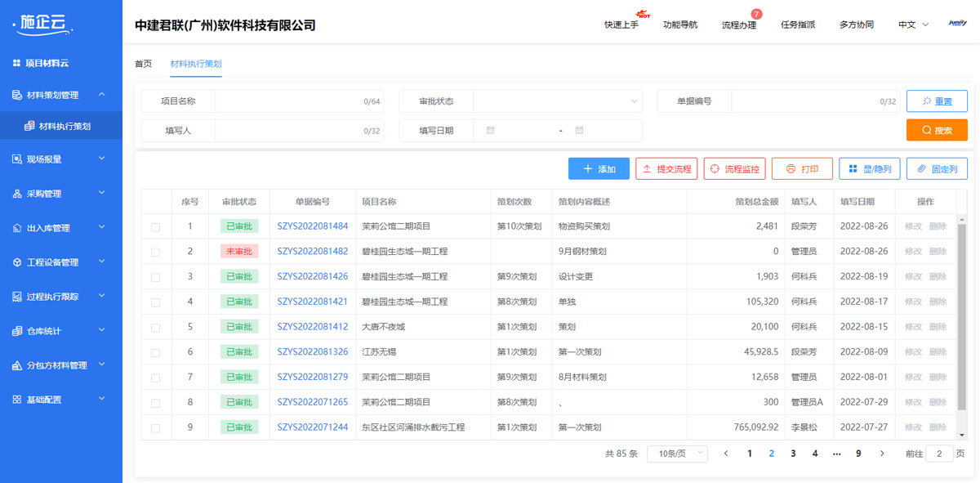Viewport: 980px width, 483px height.
Task: Go to page 3
Action: pos(793,454)
